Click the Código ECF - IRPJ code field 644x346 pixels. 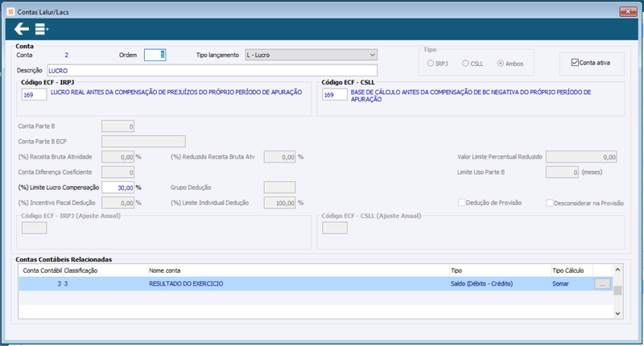[34, 95]
